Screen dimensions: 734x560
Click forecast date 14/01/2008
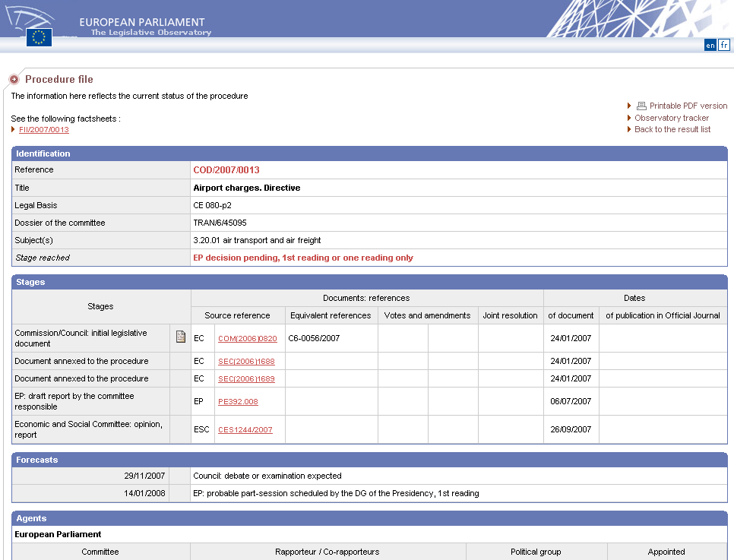tap(144, 493)
